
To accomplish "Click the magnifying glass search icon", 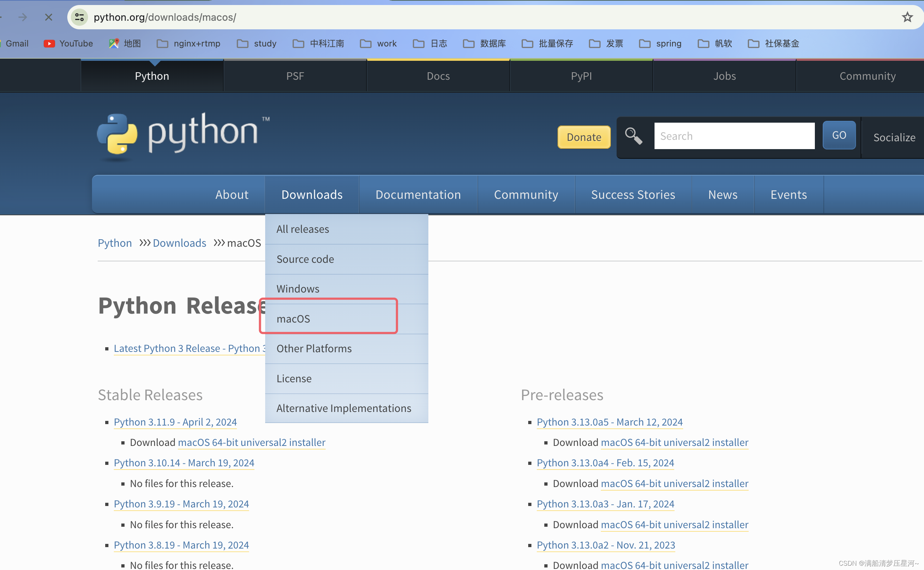I will [x=633, y=136].
